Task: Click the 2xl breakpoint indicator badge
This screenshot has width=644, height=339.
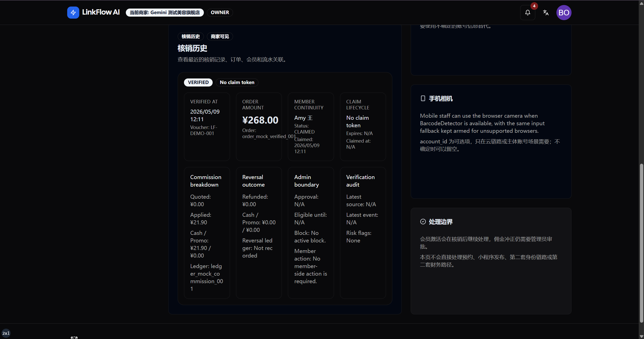Action: [x=6, y=333]
